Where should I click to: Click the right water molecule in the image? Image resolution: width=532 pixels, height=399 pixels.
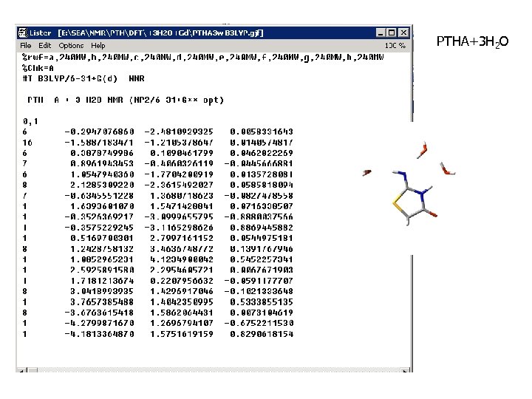coord(448,168)
